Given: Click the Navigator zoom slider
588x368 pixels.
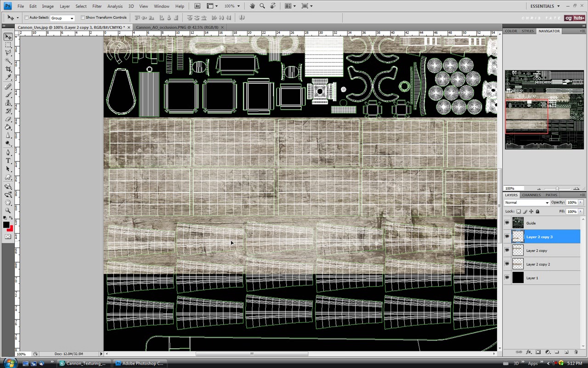Looking at the screenshot, I should pyautogui.click(x=557, y=189).
